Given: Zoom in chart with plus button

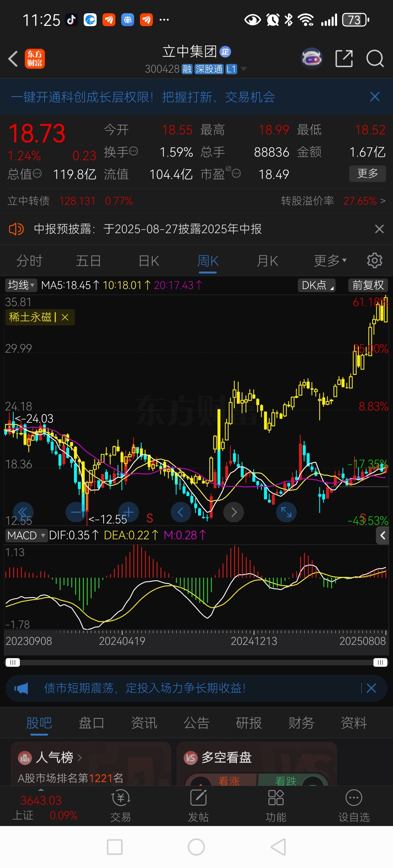Looking at the screenshot, I should tap(129, 512).
